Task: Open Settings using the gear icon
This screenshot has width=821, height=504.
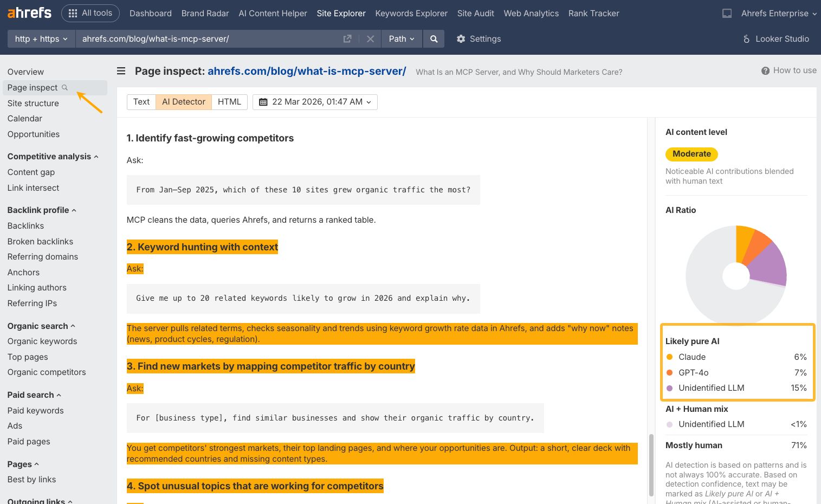Action: [x=461, y=38]
